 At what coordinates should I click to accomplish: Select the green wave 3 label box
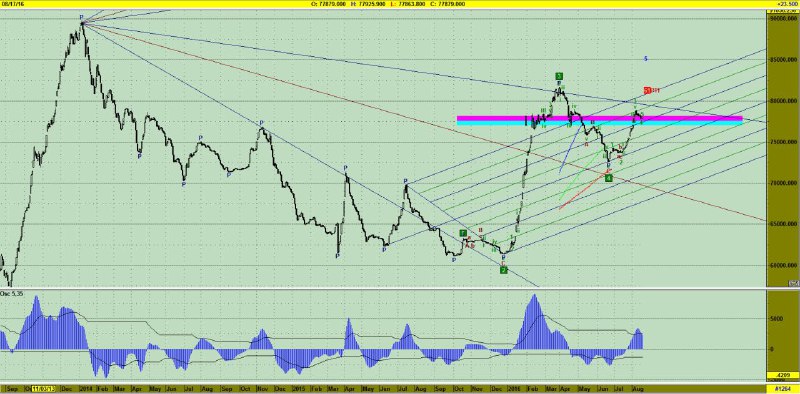pyautogui.click(x=559, y=76)
